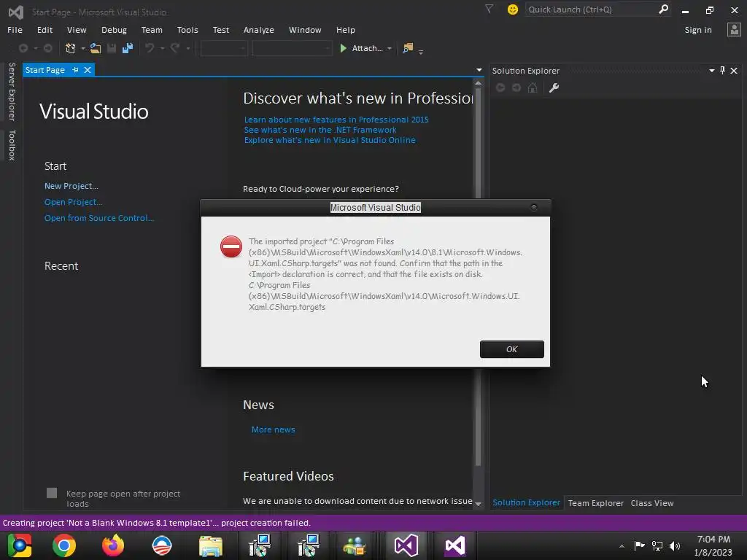Pin the Solution Explorer panel
The width and height of the screenshot is (747, 560).
coord(723,71)
